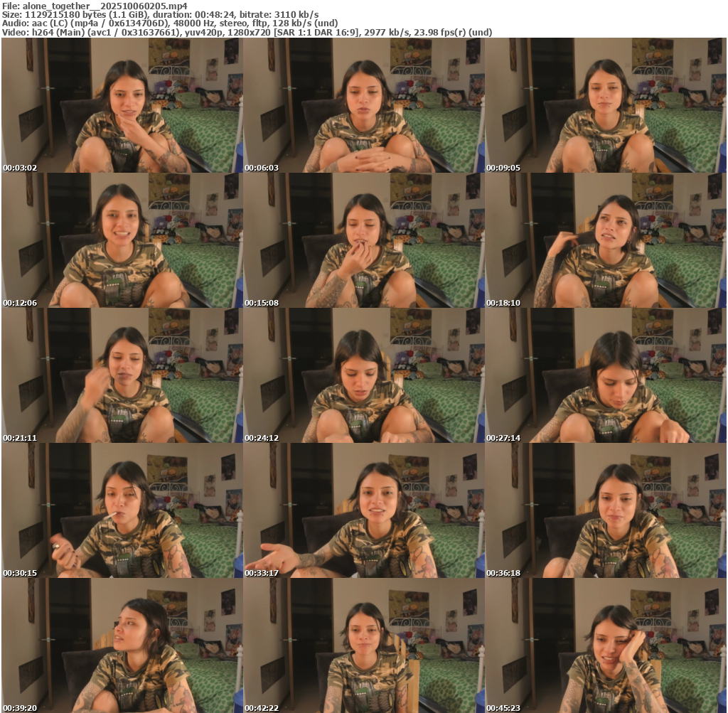Click the Audio line with aac details
The height and width of the screenshot is (713, 728).
[x=170, y=23]
